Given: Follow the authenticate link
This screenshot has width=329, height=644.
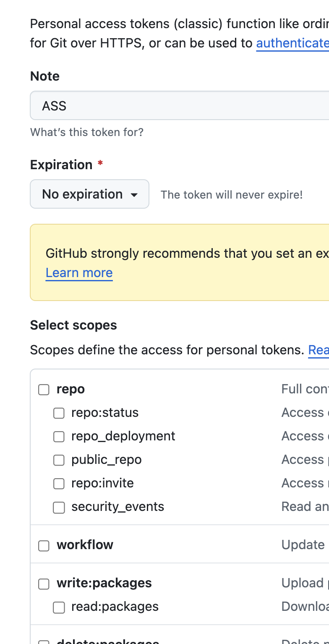Looking at the screenshot, I should [292, 43].
